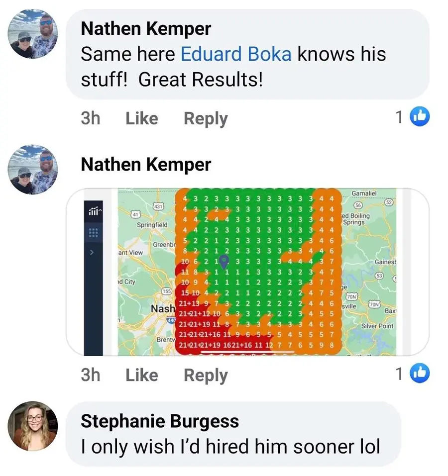Screen dimensions: 448x476
Task: Click the thumbs-up reaction under map image
Action: click(420, 373)
